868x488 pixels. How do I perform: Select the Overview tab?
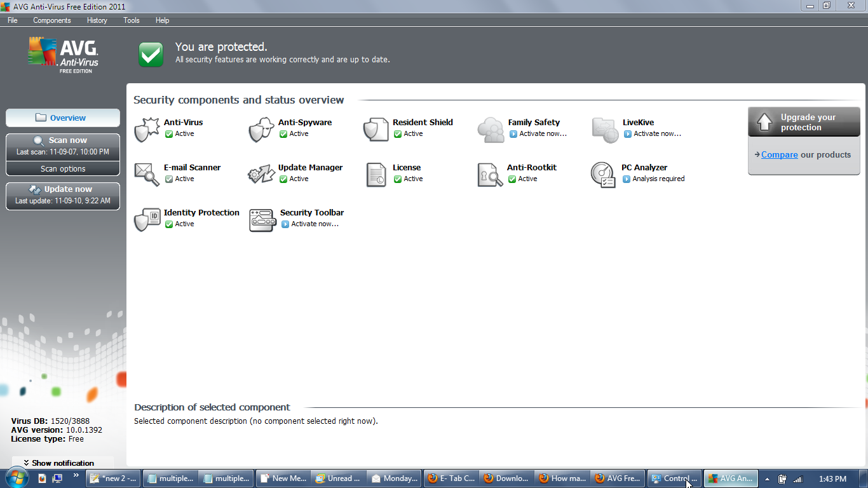tap(63, 118)
